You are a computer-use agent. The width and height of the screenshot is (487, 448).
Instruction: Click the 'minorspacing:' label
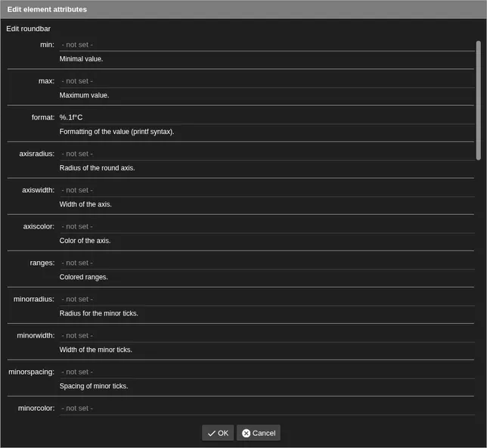(31, 372)
